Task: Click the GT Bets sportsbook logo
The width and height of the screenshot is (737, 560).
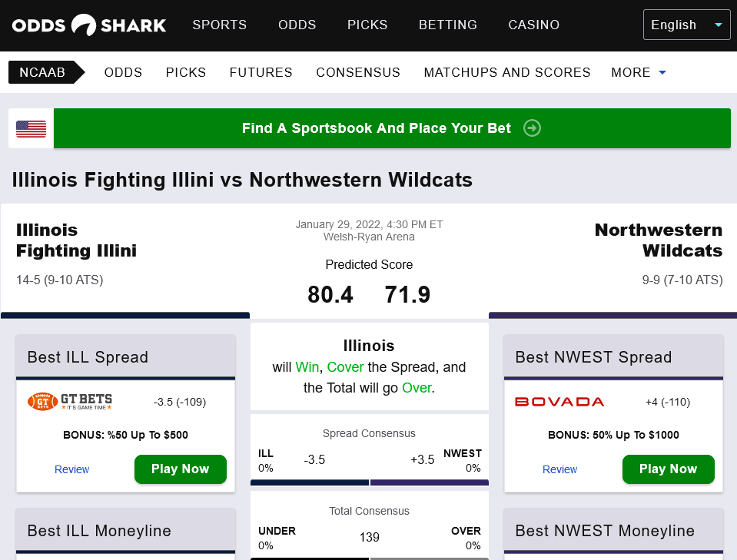Action: tap(70, 401)
